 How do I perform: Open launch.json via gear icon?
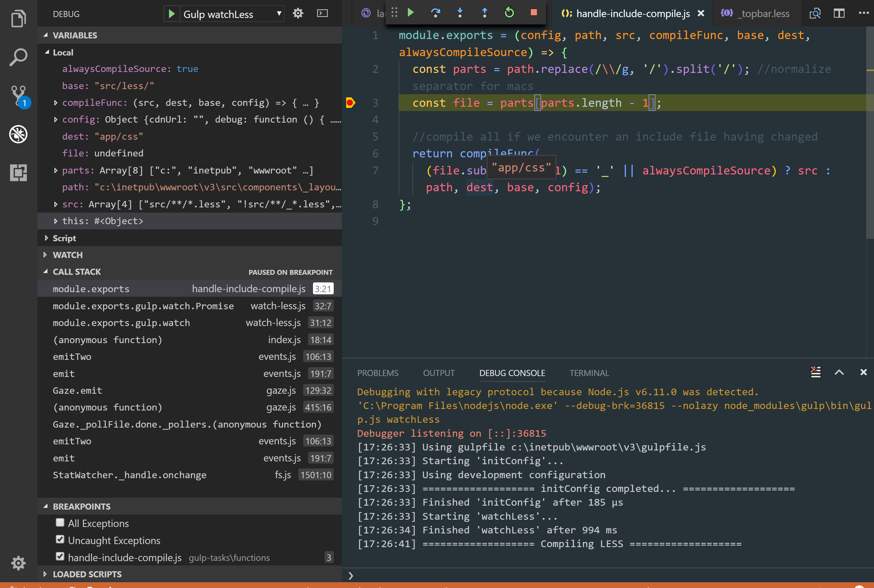point(298,13)
